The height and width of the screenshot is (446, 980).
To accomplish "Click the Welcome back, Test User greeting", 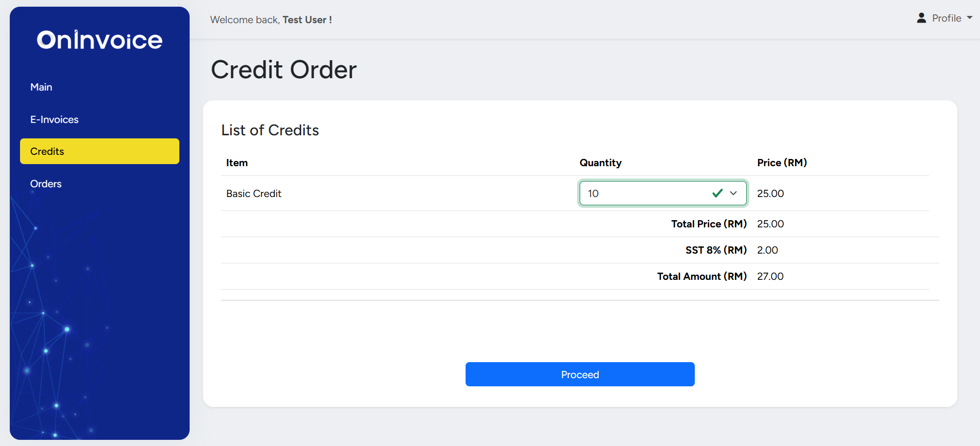I will pyautogui.click(x=271, y=20).
